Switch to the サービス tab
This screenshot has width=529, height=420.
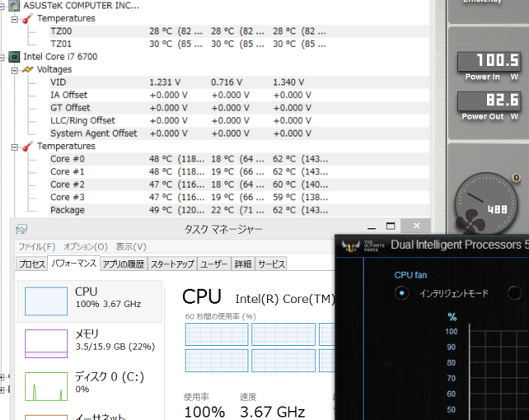[x=272, y=264]
